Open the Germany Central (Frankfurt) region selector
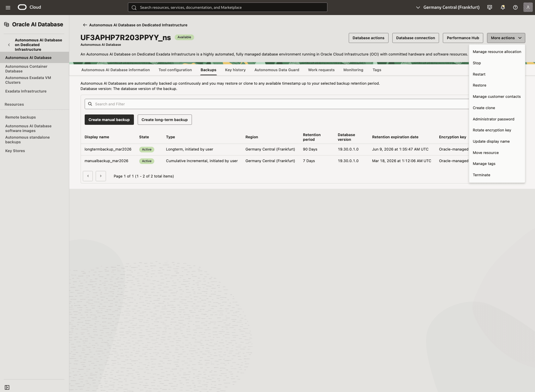Image resolution: width=535 pixels, height=392 pixels. [448, 8]
